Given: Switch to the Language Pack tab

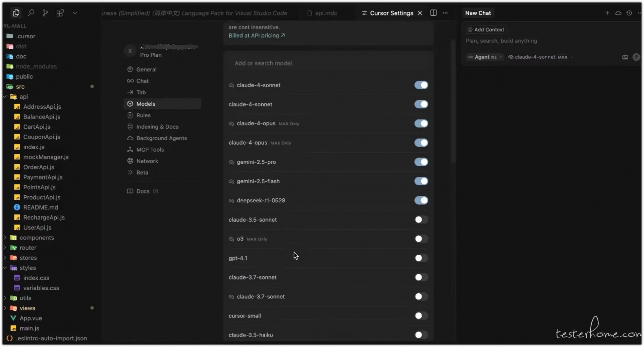Looking at the screenshot, I should (x=195, y=13).
